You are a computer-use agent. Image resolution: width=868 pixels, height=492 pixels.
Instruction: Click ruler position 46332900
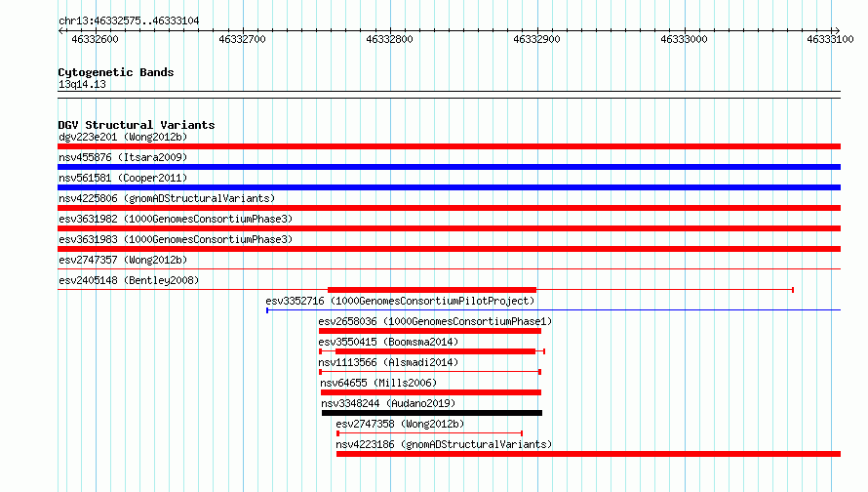(537, 39)
